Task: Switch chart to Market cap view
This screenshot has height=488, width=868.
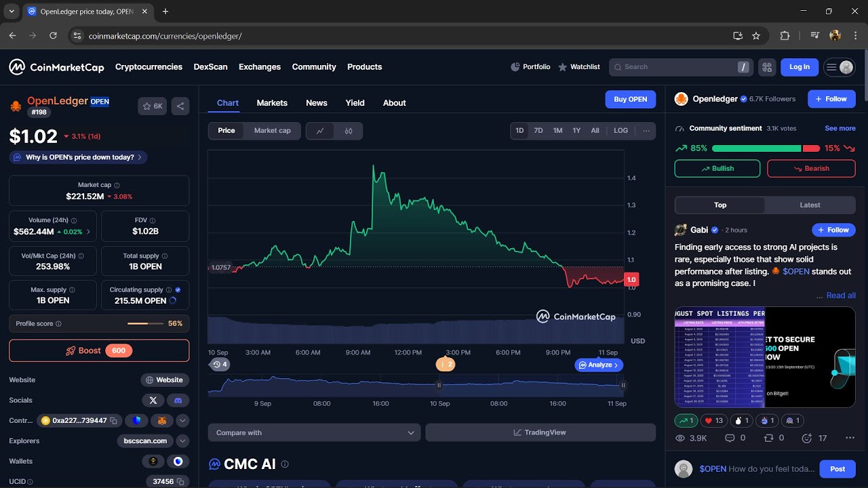Action: point(273,131)
